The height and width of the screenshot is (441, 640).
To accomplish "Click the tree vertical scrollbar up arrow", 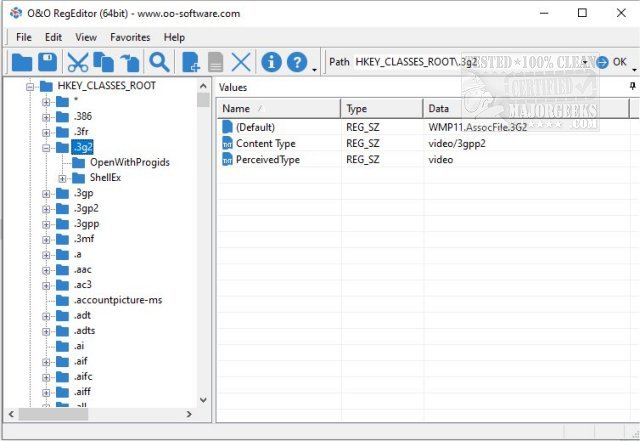I will (x=203, y=86).
